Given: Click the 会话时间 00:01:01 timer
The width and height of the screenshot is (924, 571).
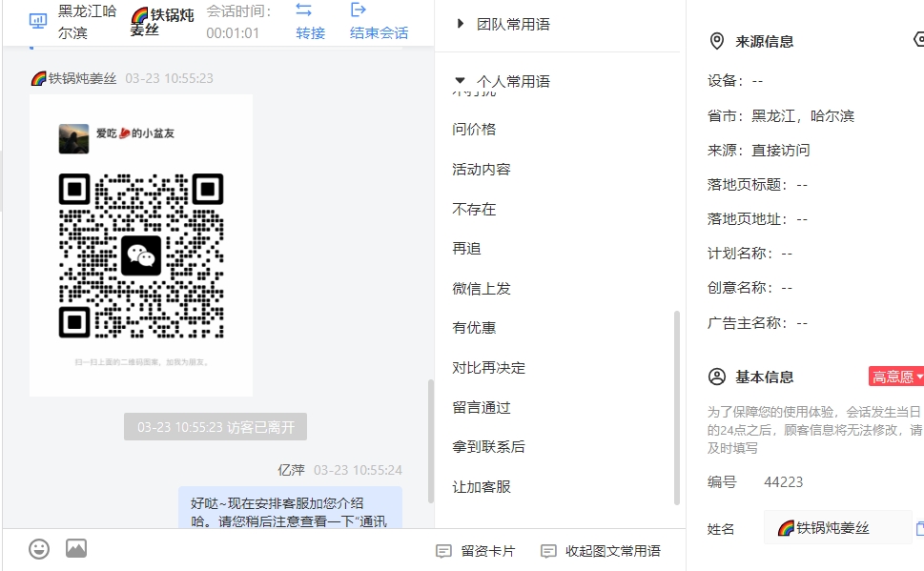Looking at the screenshot, I should point(238,22).
